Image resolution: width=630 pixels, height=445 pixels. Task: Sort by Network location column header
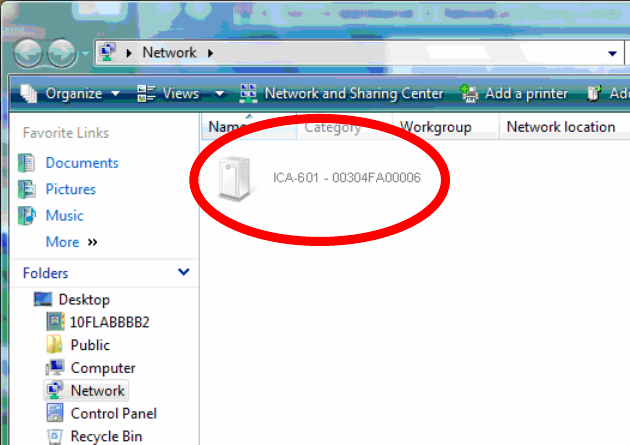[x=561, y=127]
